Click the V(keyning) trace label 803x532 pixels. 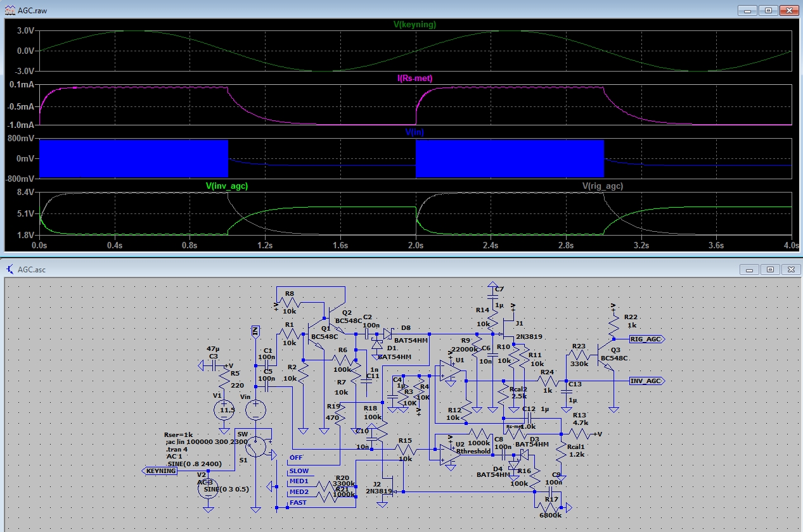(x=414, y=25)
